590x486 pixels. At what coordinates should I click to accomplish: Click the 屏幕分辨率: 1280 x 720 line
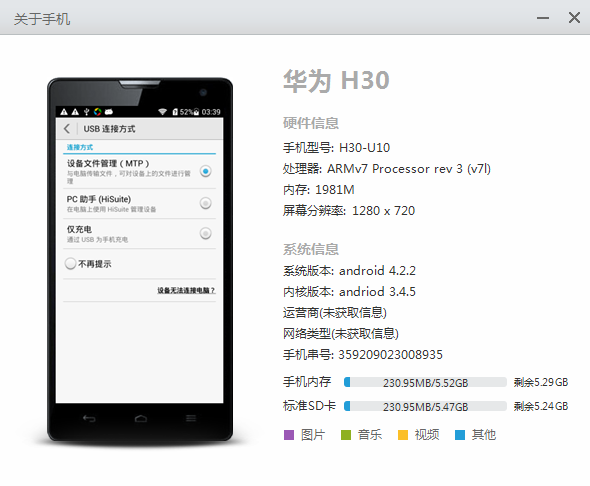[349, 211]
